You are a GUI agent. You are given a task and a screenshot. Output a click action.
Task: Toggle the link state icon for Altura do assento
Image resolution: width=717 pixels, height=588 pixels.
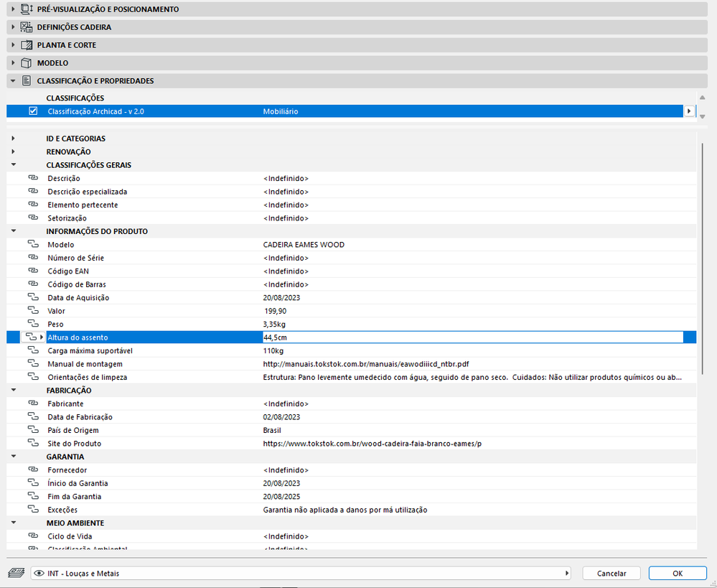[x=31, y=337]
